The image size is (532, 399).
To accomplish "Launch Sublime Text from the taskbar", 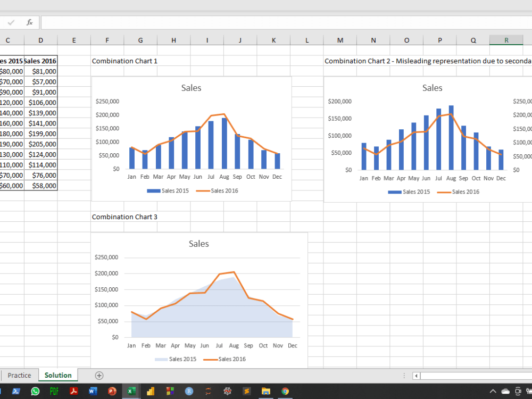I will [247, 392].
